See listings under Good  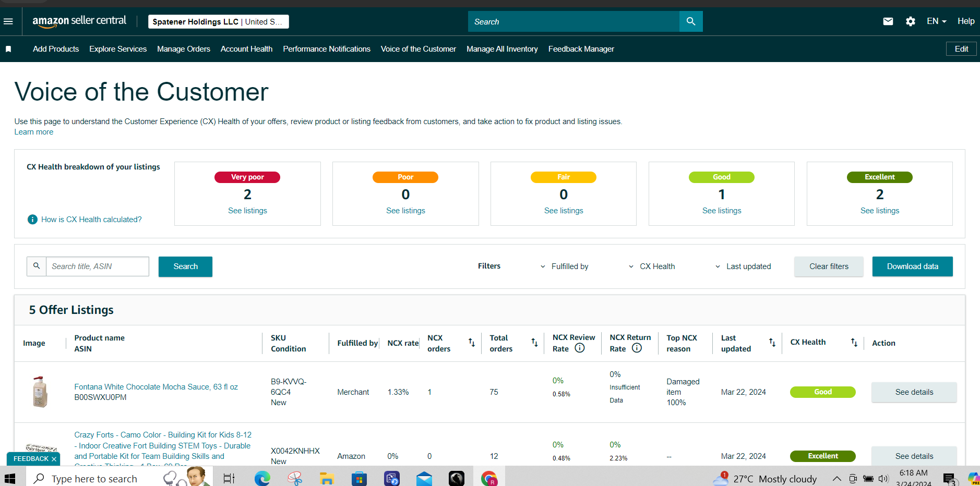[722, 211]
